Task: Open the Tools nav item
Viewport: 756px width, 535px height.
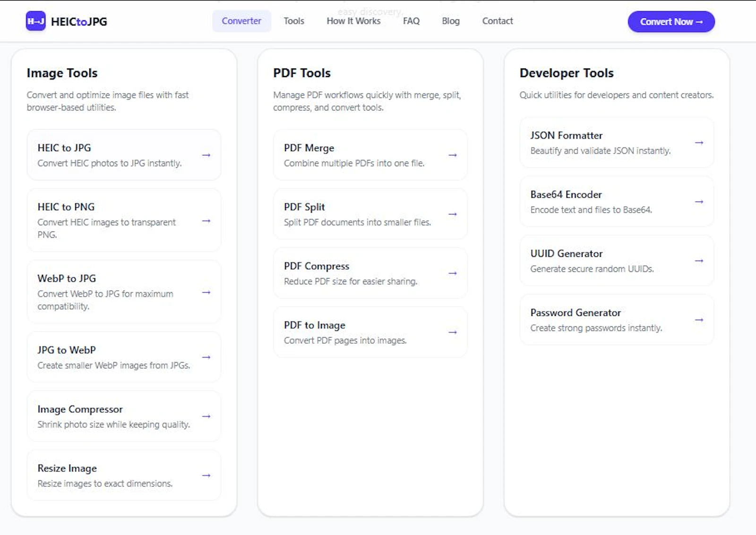Action: pos(294,21)
